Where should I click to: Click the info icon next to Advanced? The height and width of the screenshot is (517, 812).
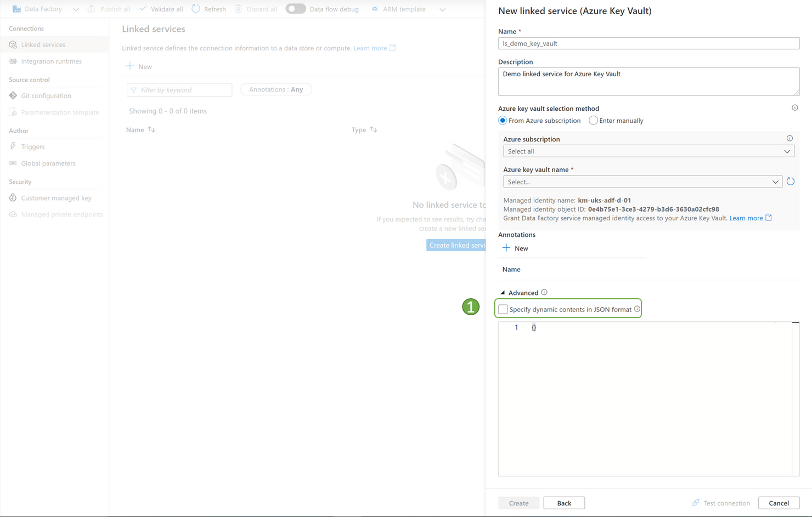pos(544,293)
